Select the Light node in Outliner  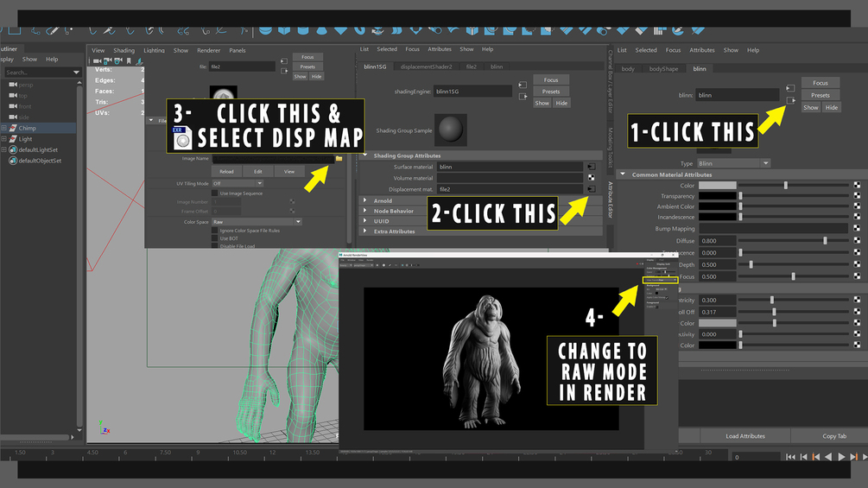(x=25, y=139)
